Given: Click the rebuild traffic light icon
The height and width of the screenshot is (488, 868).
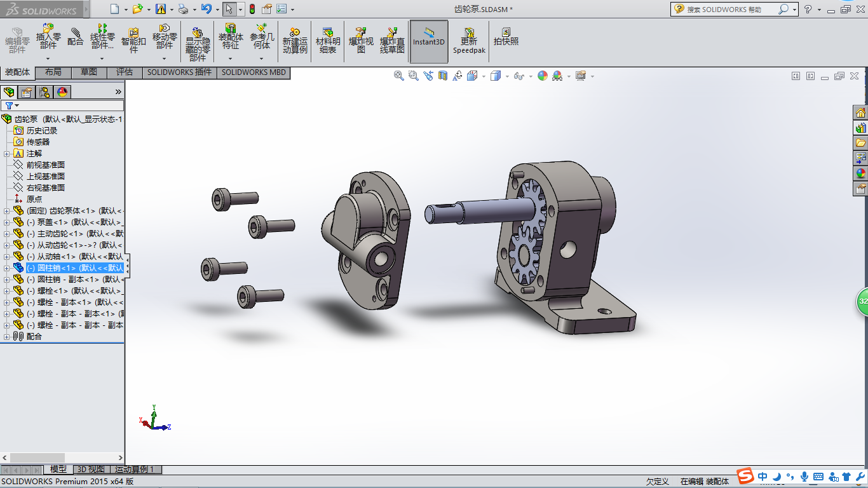Looking at the screenshot, I should (x=252, y=9).
